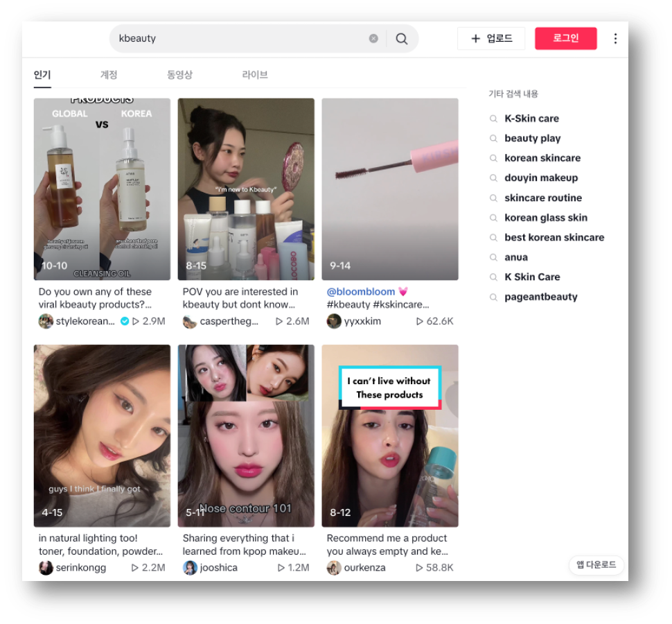Switch to the 계정 tab
The image size is (672, 624).
[x=109, y=75]
